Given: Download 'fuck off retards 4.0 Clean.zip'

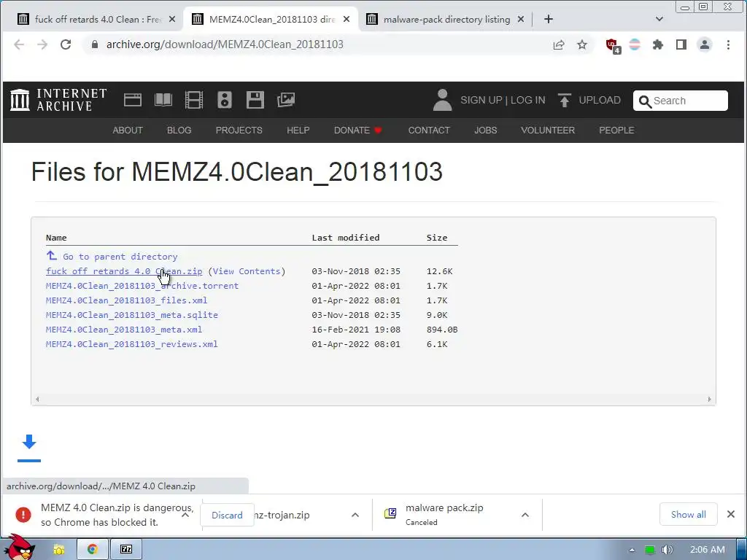Looking at the screenshot, I should pos(124,271).
